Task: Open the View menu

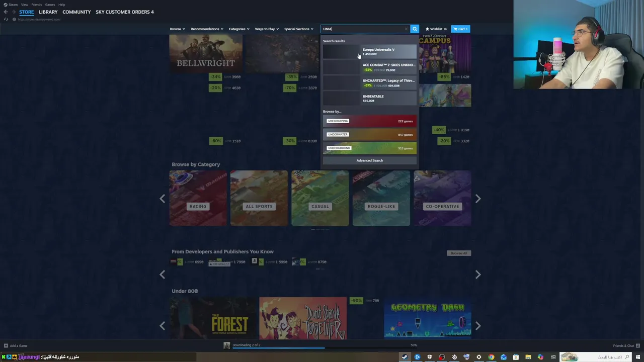Action: pos(24,5)
